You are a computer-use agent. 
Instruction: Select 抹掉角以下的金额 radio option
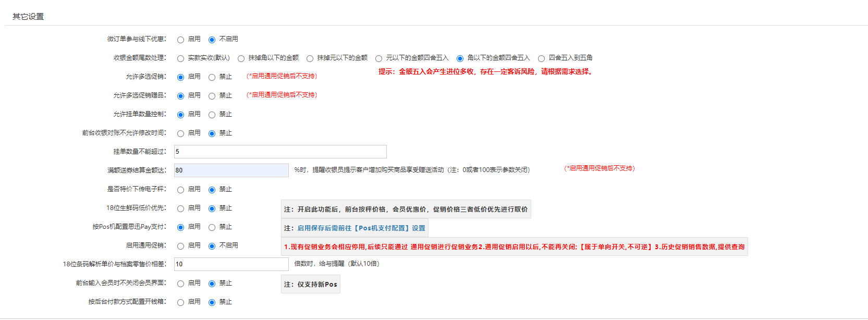[x=241, y=58]
